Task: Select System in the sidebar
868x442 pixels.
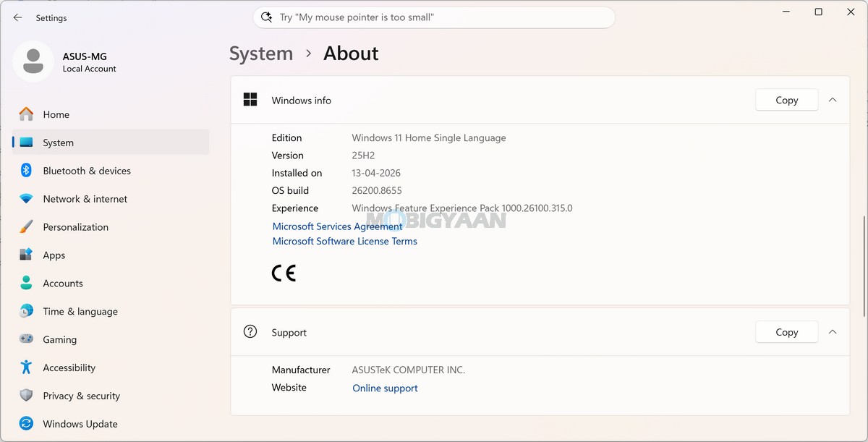Action: 111,143
